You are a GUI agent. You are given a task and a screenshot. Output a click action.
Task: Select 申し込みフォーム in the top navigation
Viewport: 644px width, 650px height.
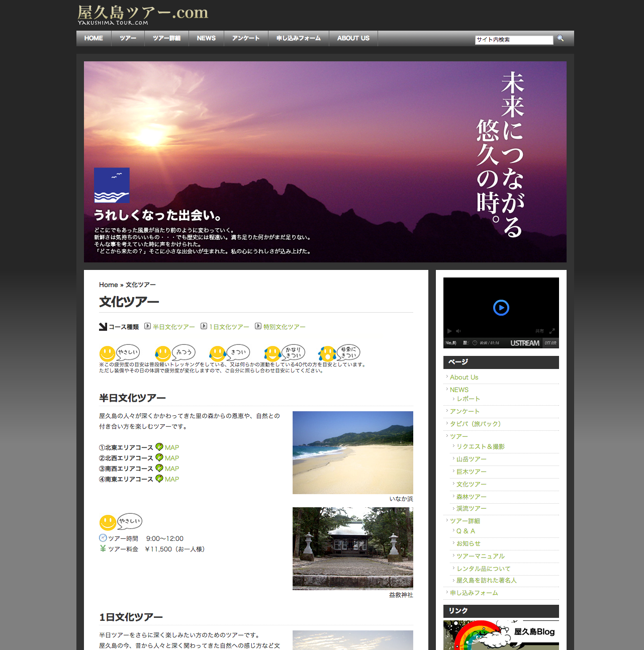(298, 38)
